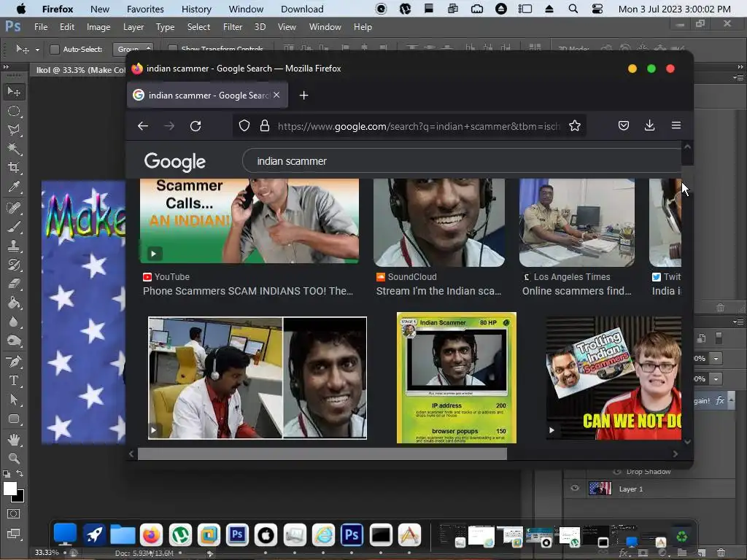This screenshot has width=747, height=560.
Task: Open the Auto-Select Group dropdown
Action: coord(133,49)
